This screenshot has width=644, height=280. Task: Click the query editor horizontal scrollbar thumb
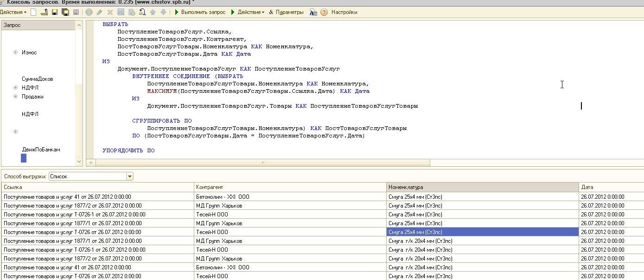pyautogui.click(x=263, y=163)
